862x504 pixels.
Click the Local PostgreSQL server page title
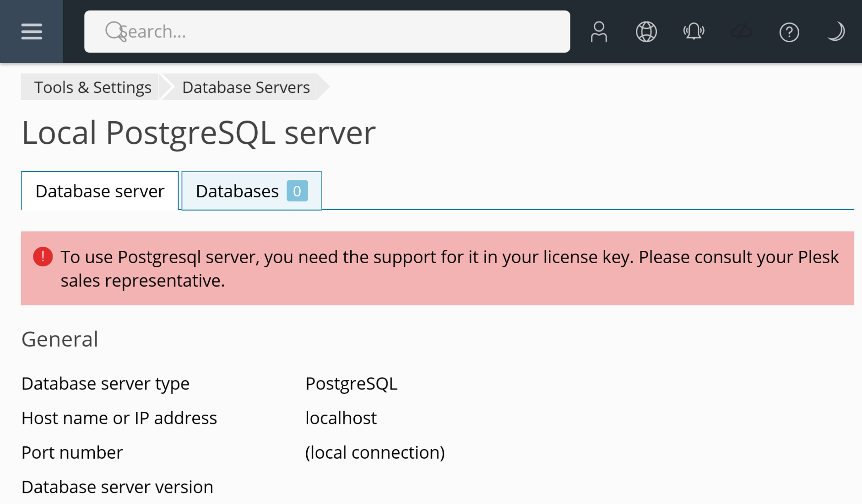pyautogui.click(x=198, y=133)
